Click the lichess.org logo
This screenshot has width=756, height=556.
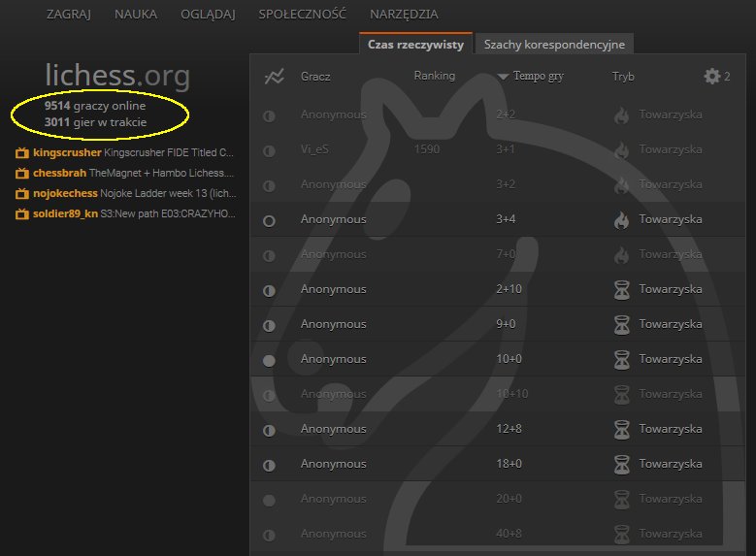117,75
